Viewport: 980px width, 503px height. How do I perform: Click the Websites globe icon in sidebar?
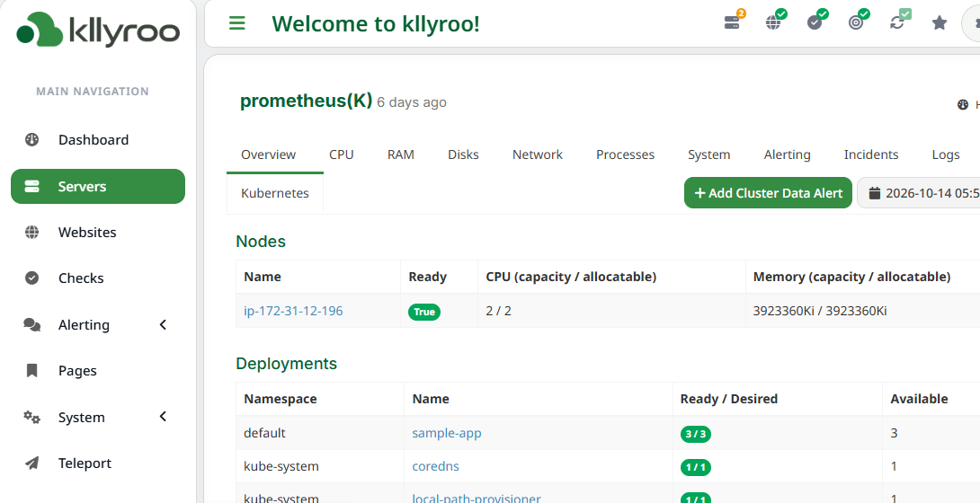(31, 232)
